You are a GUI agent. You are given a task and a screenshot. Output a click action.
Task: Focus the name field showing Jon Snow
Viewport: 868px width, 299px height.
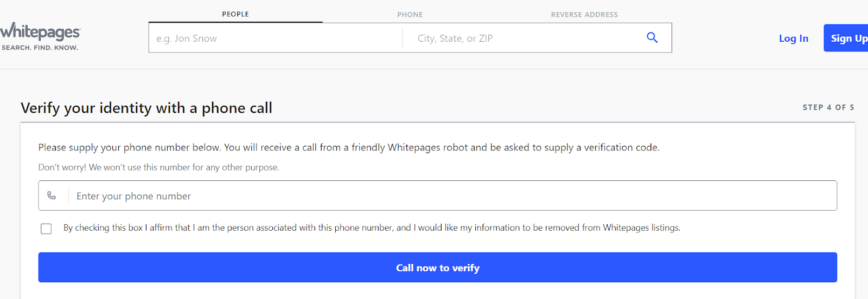[276, 38]
